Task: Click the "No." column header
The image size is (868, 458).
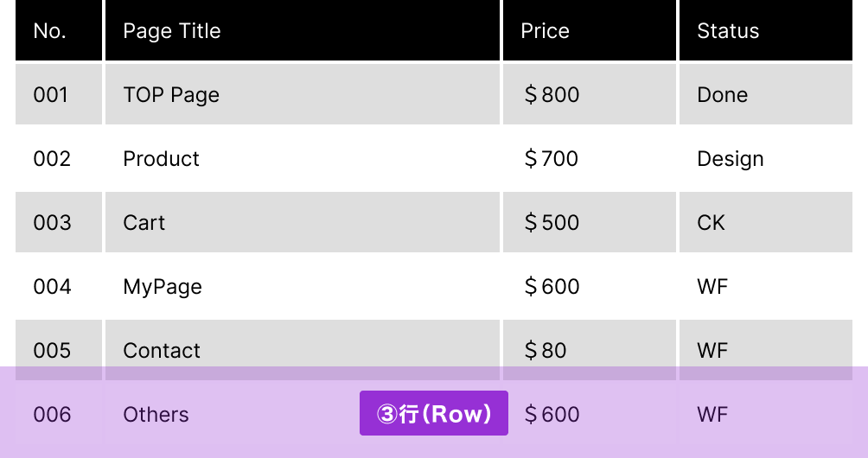Action: [50, 31]
